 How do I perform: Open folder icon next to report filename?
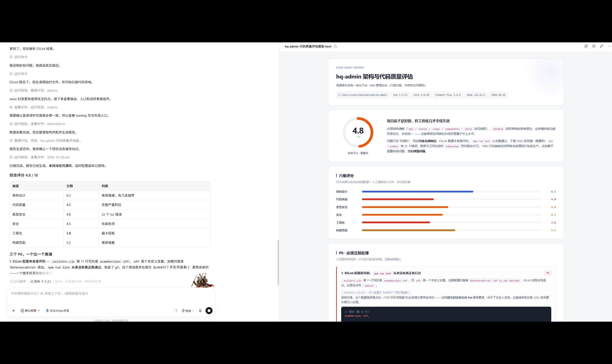(335, 46)
